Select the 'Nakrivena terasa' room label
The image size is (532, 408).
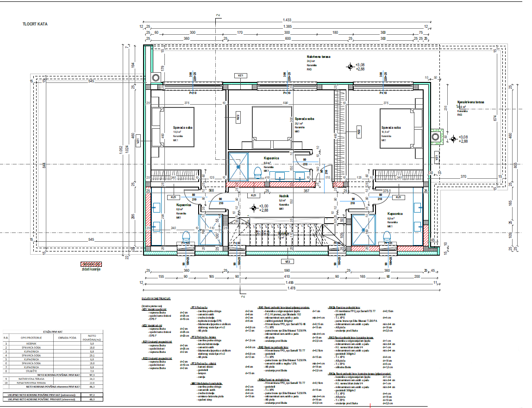318,56
